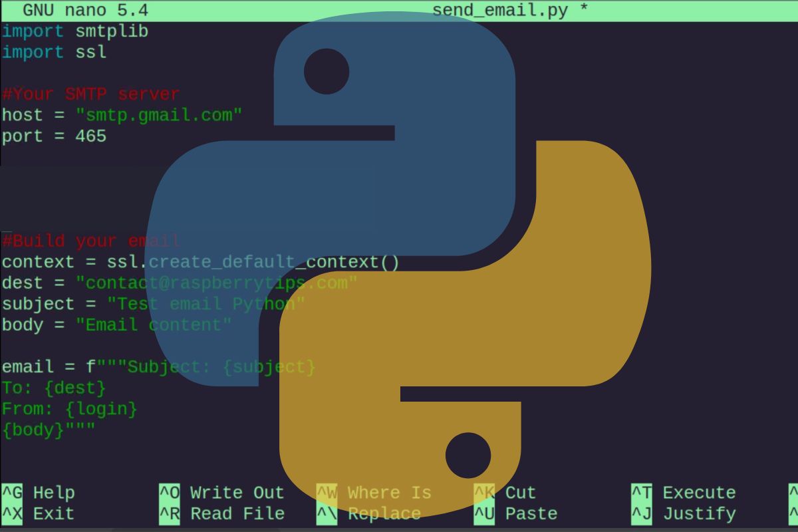The height and width of the screenshot is (532, 798).
Task: Click the 'To: {dest}' line
Action: click(54, 388)
